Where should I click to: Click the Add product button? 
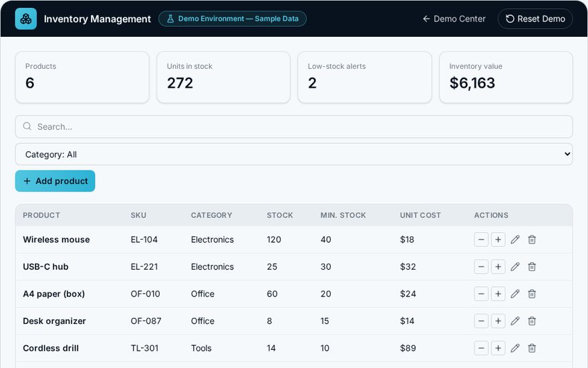coord(55,181)
